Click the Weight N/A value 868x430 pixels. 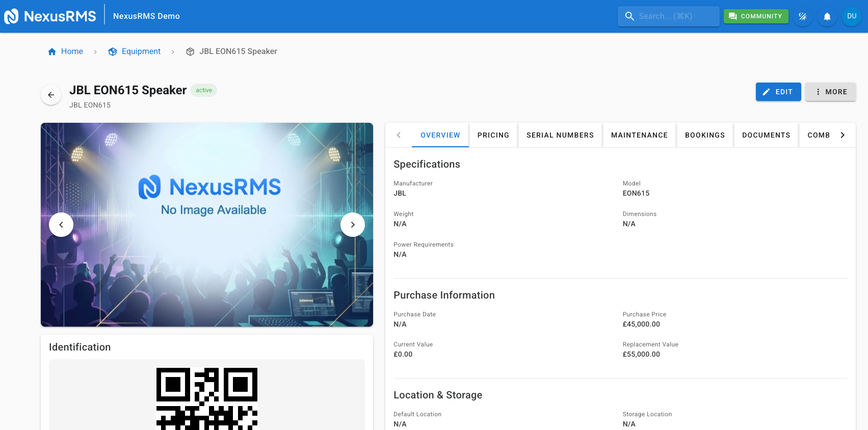tap(400, 224)
